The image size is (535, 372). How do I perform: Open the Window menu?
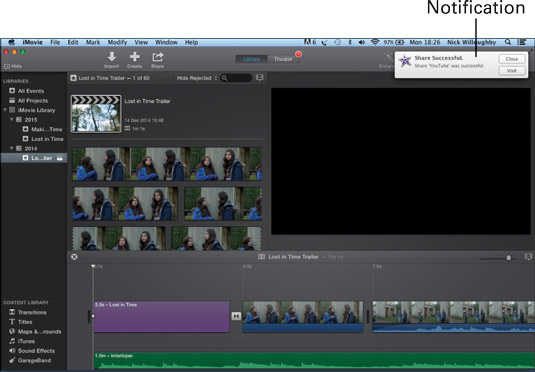point(166,42)
